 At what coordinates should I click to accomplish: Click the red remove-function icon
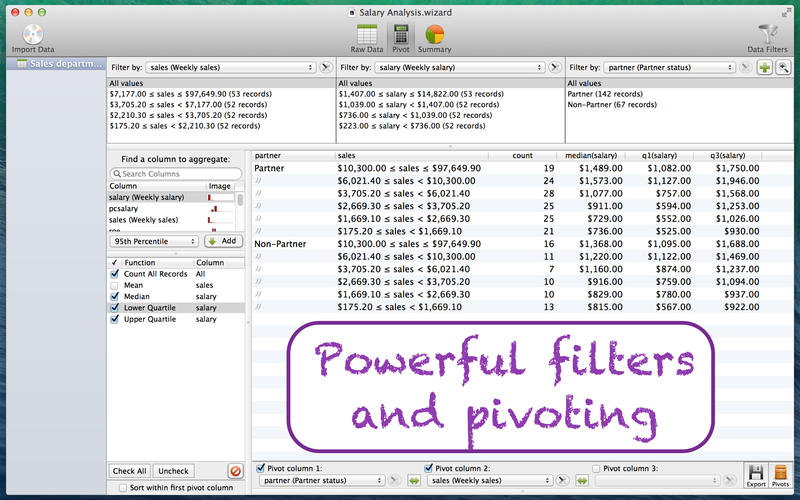point(235,470)
